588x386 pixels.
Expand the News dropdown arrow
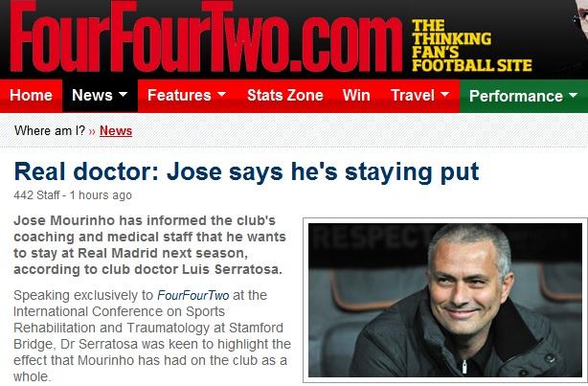coord(123,94)
